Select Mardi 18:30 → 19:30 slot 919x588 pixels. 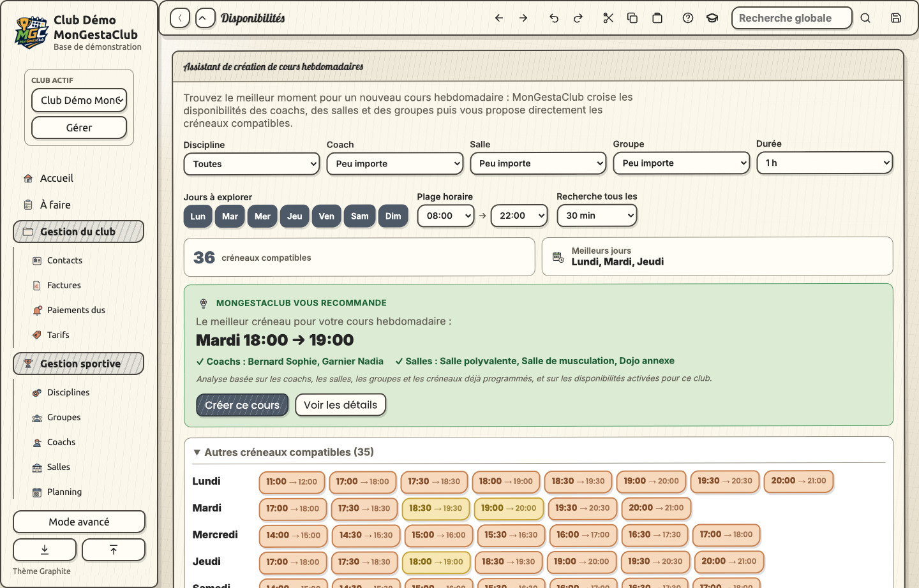pyautogui.click(x=436, y=508)
